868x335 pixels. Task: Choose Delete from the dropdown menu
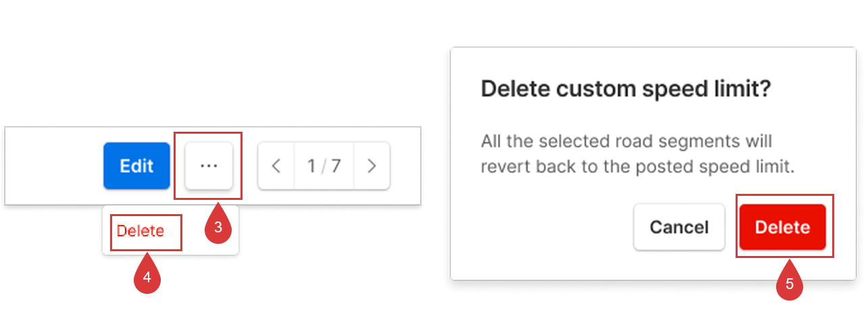141,231
